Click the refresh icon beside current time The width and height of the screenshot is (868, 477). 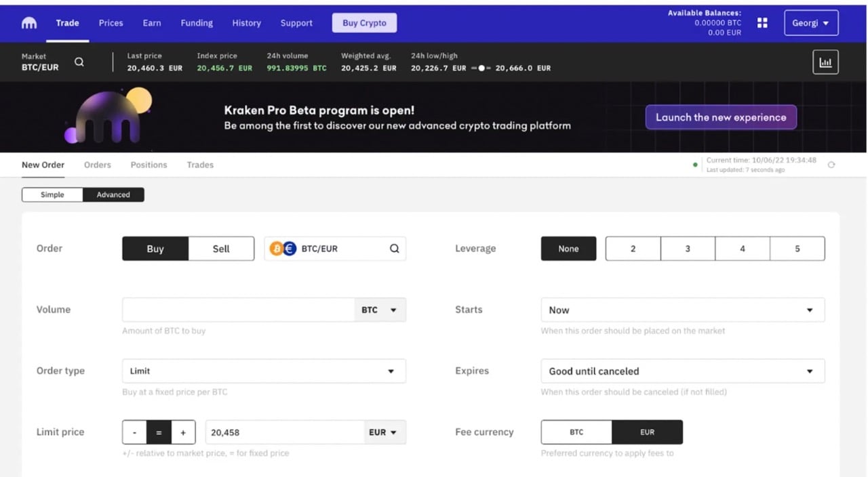pyautogui.click(x=831, y=165)
